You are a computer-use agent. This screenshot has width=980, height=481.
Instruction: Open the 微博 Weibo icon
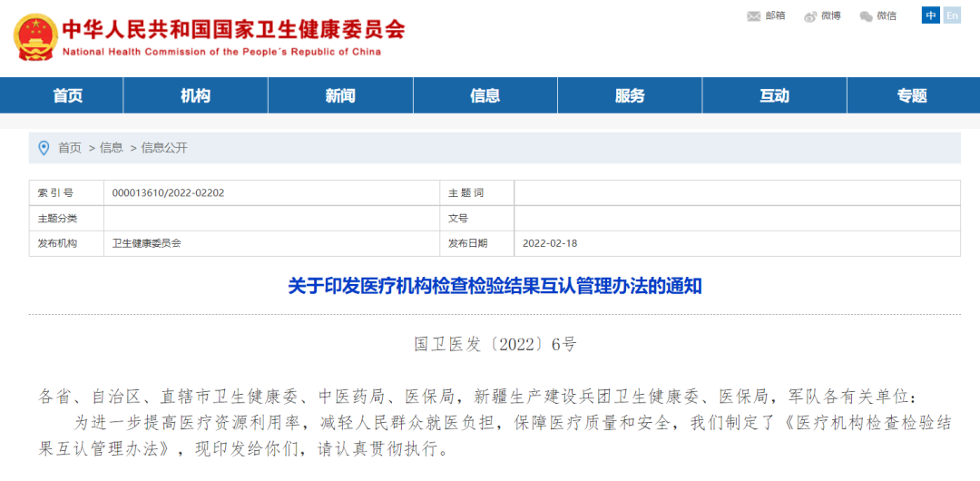(810, 16)
